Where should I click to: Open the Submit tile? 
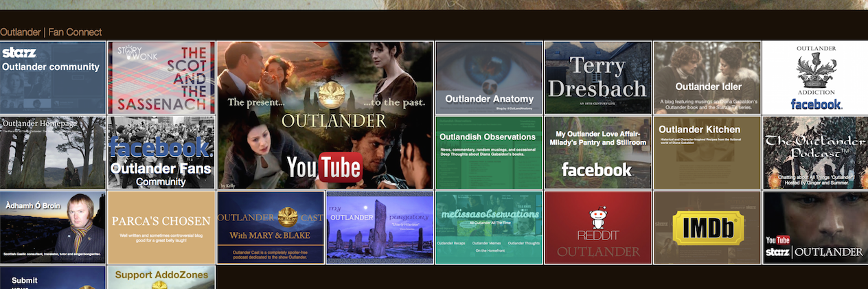(53, 277)
